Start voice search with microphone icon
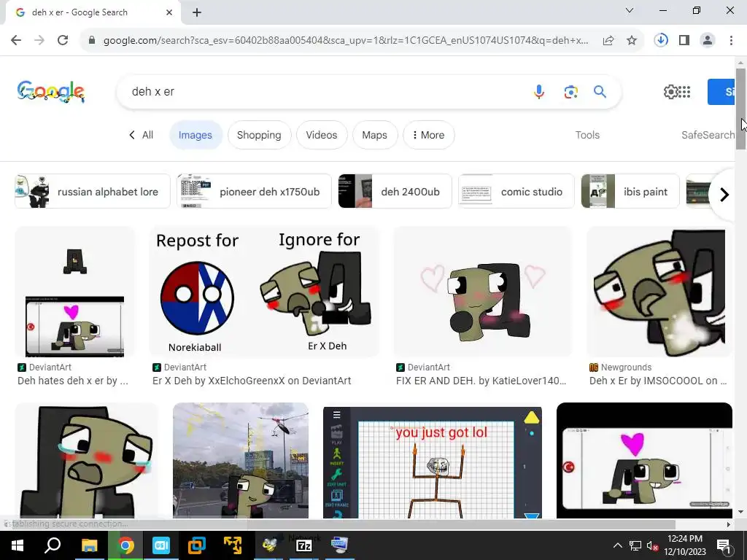The width and height of the screenshot is (747, 560). [539, 91]
